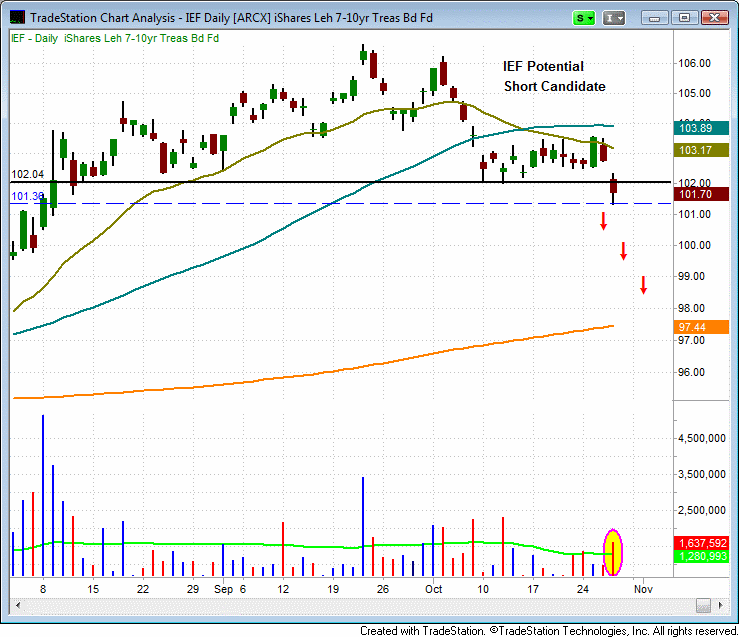
Task: Click the TradeStation window title icon
Action: point(17,17)
